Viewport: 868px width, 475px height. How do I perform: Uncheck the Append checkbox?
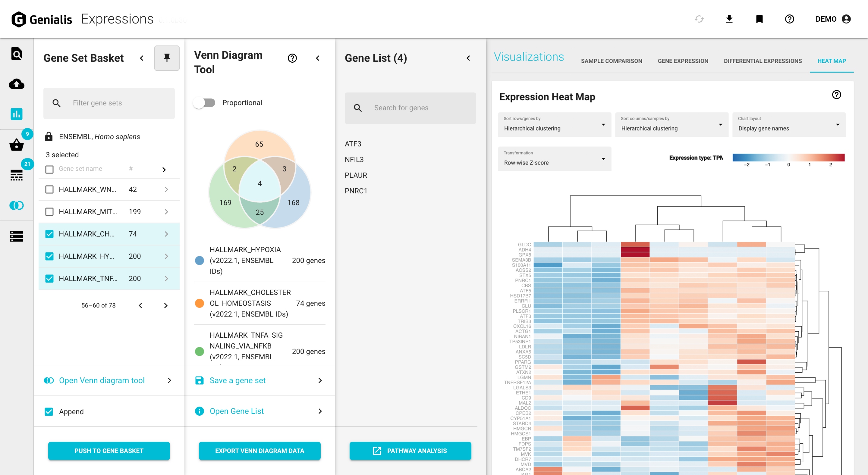tap(49, 411)
